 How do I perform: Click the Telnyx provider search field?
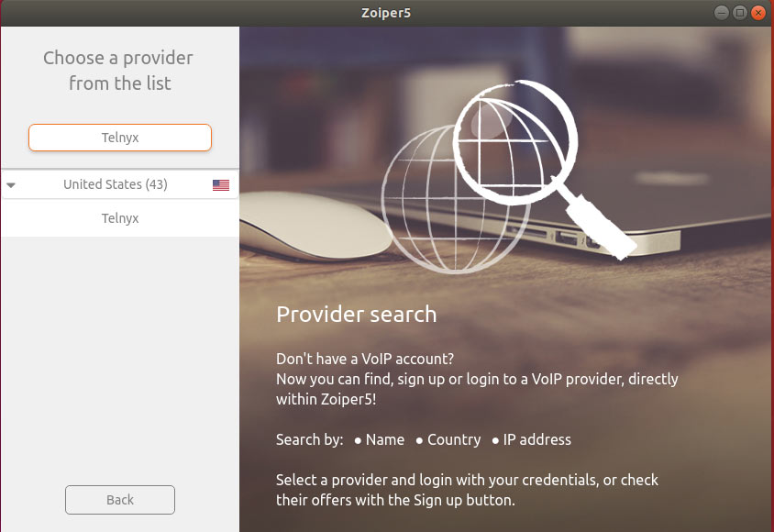120,138
